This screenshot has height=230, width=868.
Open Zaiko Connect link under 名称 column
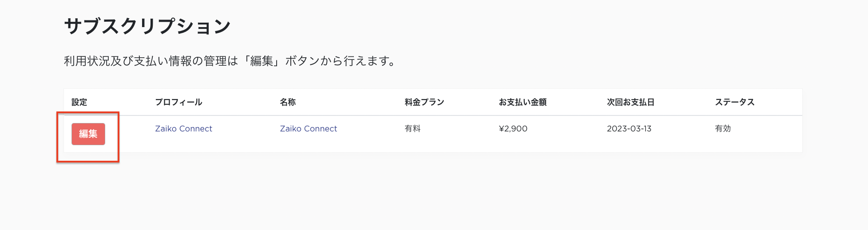pyautogui.click(x=308, y=129)
